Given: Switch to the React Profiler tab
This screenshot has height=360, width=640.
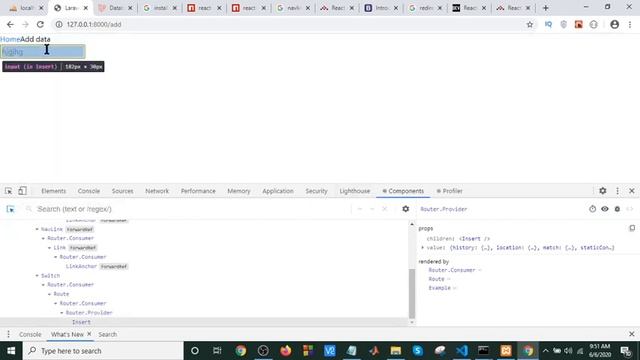Looking at the screenshot, I should pyautogui.click(x=449, y=191).
